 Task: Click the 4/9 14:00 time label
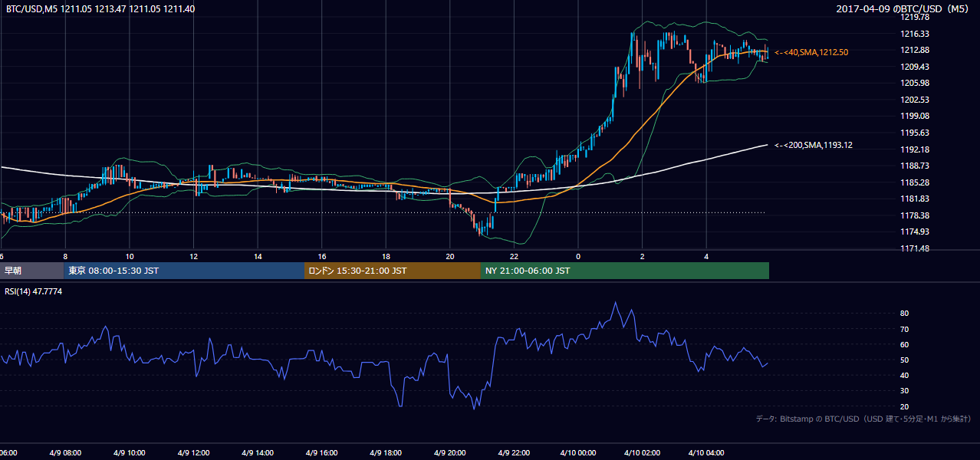pos(257,453)
